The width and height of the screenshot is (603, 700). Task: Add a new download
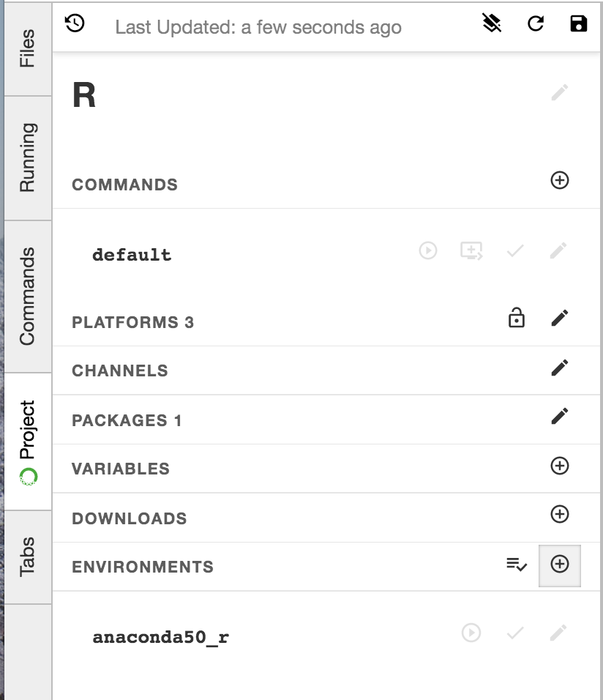(560, 515)
